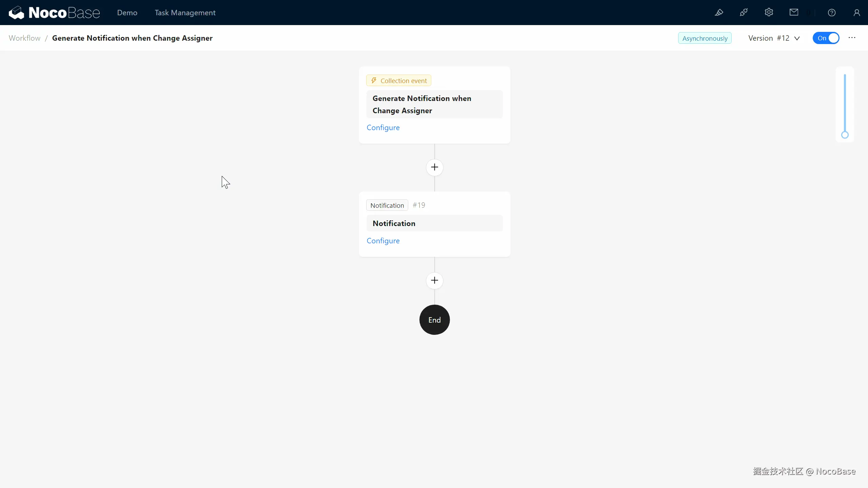Open the Demo menu item
868x488 pixels.
click(x=127, y=13)
